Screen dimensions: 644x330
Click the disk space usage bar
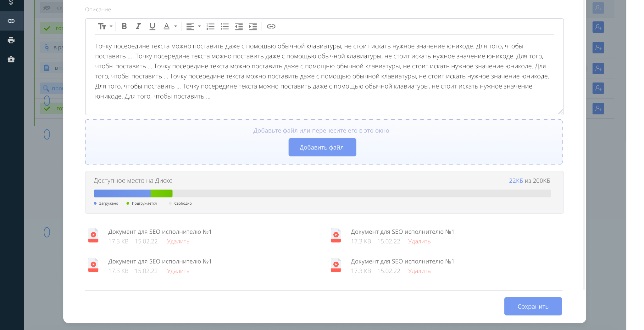click(322, 193)
